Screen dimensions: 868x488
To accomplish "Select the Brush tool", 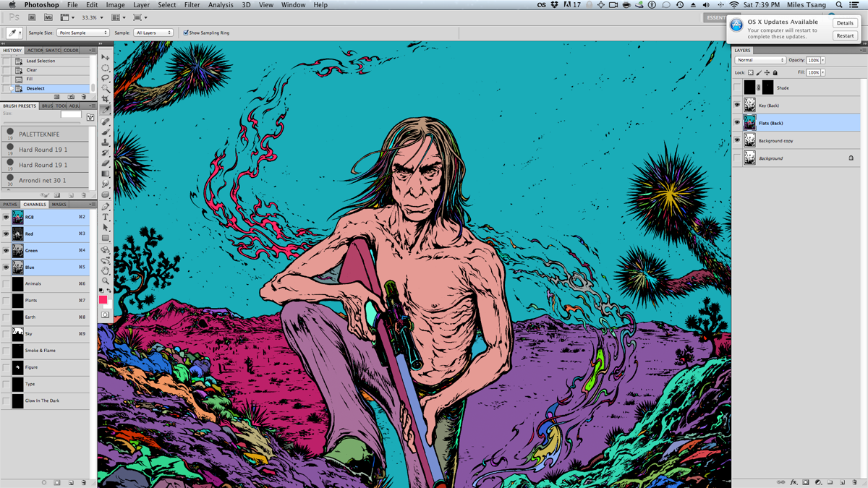I will [x=106, y=132].
